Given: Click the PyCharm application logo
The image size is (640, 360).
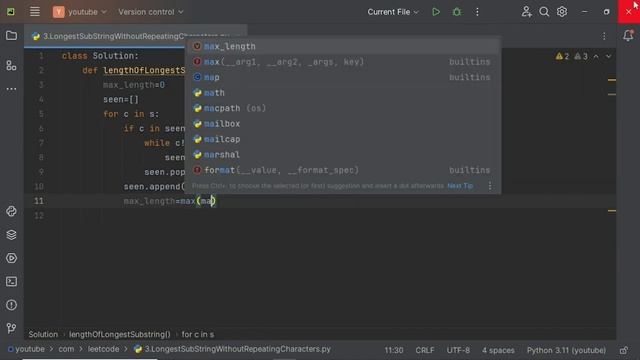Looking at the screenshot, I should 11,12.
